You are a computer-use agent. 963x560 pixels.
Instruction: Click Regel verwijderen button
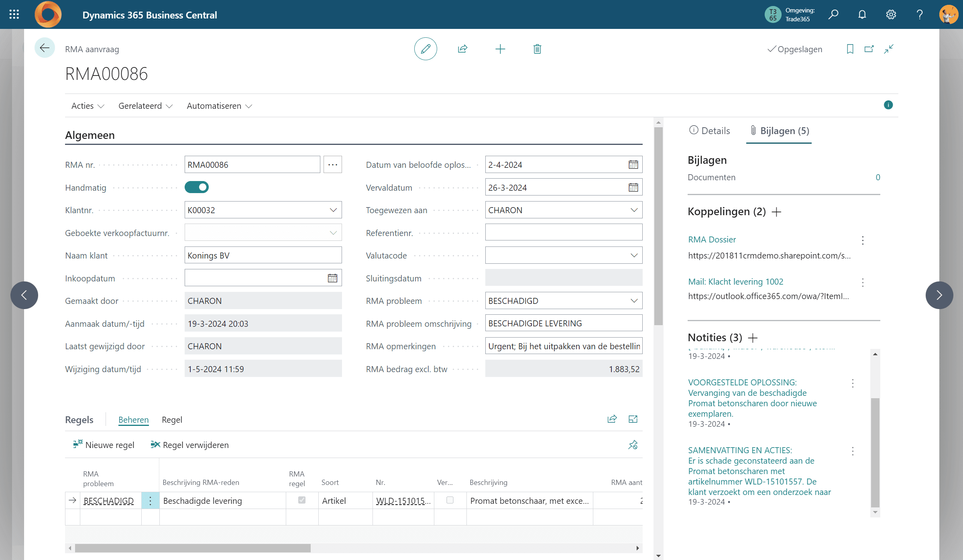point(189,445)
